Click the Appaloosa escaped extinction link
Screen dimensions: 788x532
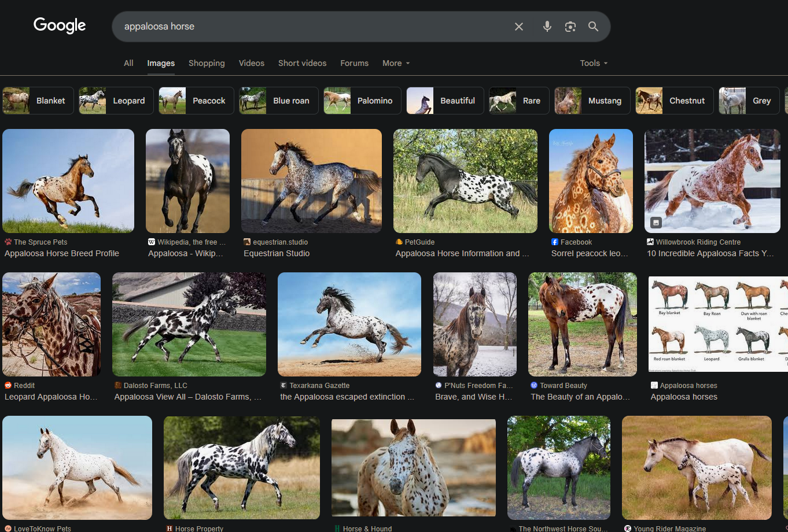(x=347, y=397)
